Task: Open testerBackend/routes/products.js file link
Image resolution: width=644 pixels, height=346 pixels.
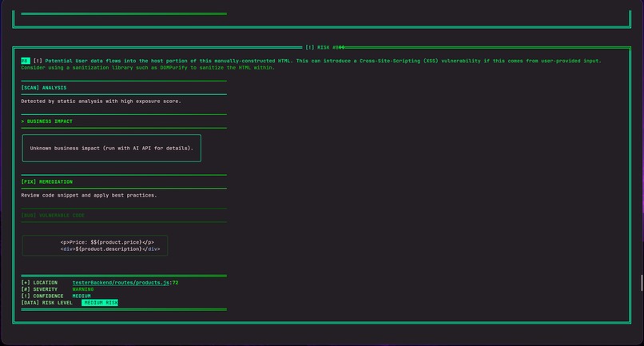Action: pyautogui.click(x=121, y=283)
